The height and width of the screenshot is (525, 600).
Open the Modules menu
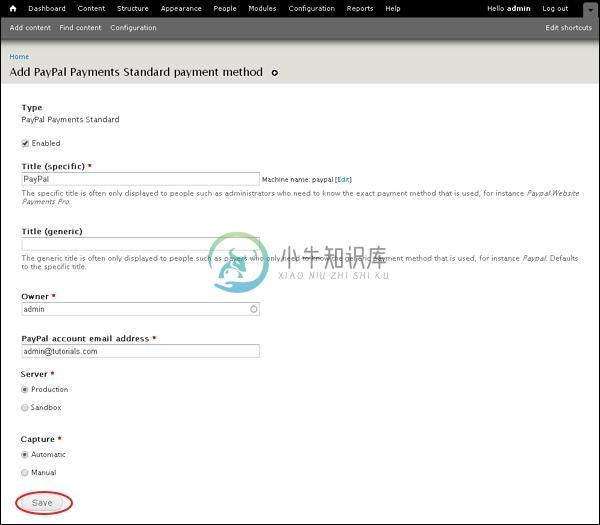coord(262,8)
